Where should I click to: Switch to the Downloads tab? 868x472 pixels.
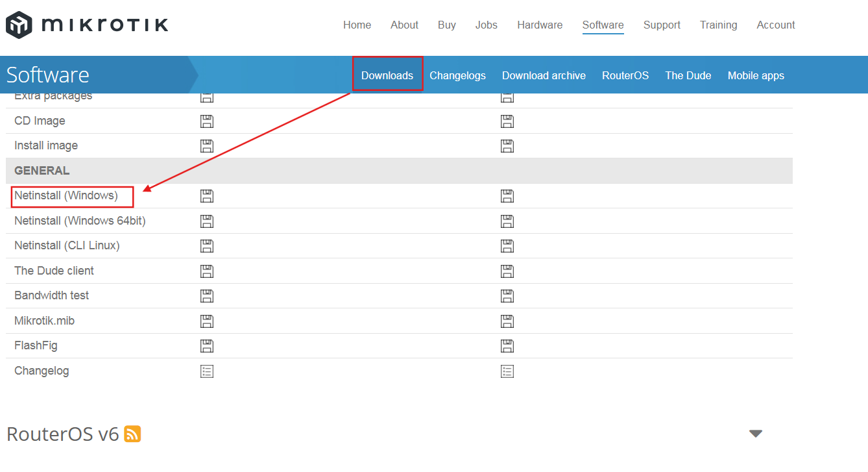click(387, 75)
